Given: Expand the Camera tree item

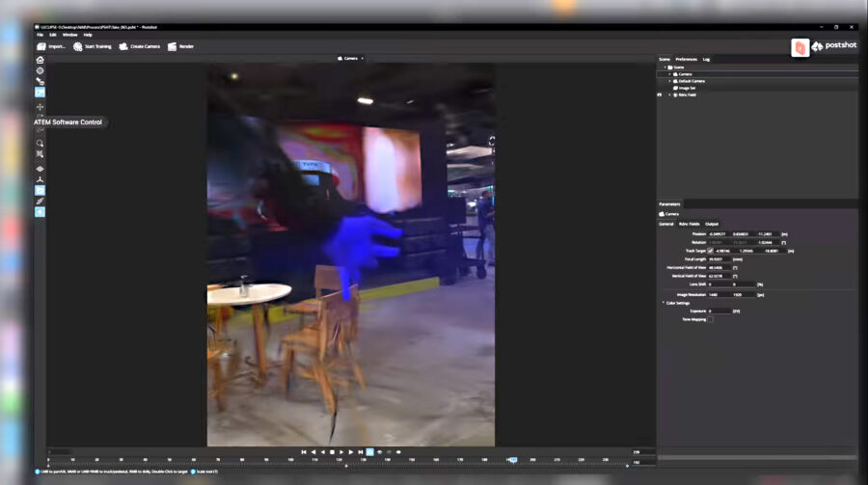Looking at the screenshot, I should tap(670, 74).
